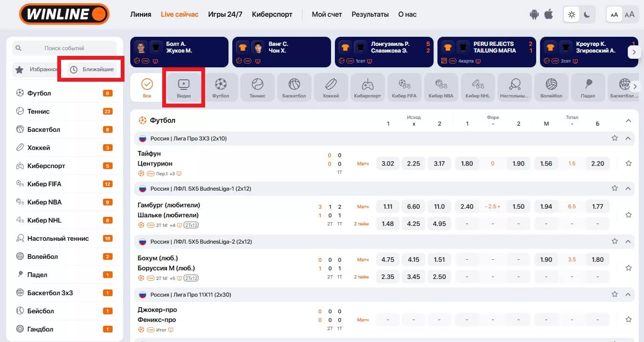Viewport: 644px width, 342px height.
Task: Bet on odds 3.02 for Тайфун
Action: (x=388, y=163)
